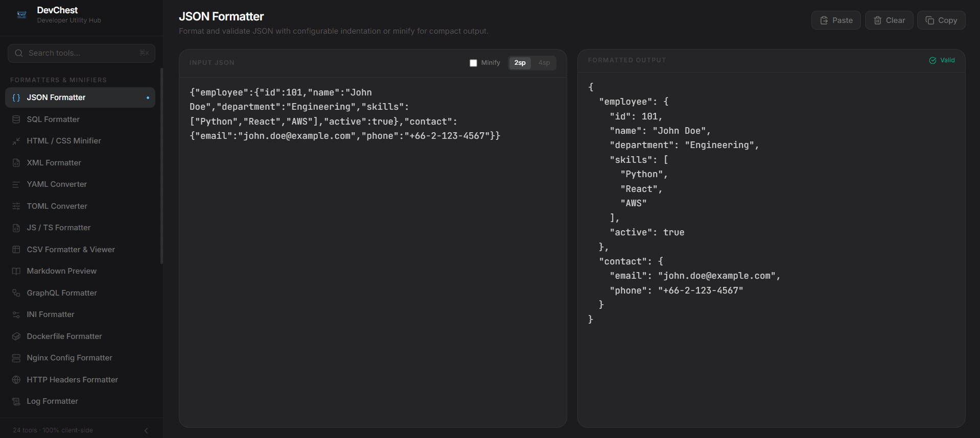Click the Clear button

(x=889, y=20)
